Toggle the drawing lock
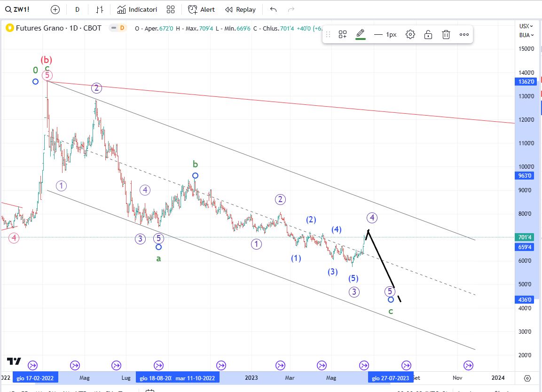Viewport: 542px width, 392px height. coord(428,35)
